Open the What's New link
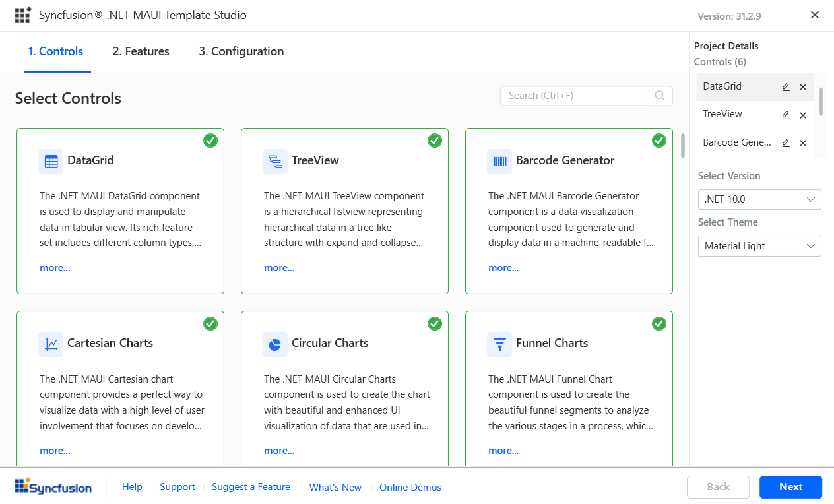This screenshot has height=504, width=834. [x=335, y=488]
